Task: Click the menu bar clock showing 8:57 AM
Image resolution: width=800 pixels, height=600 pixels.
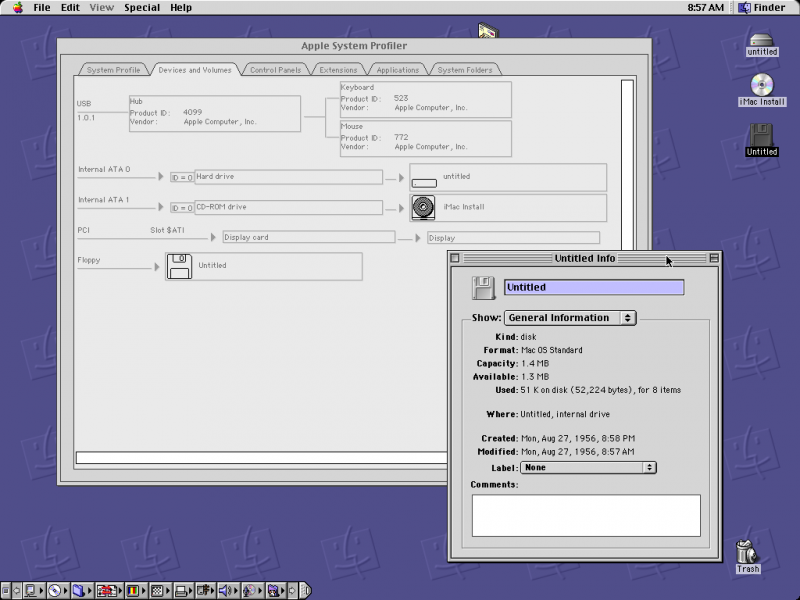Action: (705, 8)
